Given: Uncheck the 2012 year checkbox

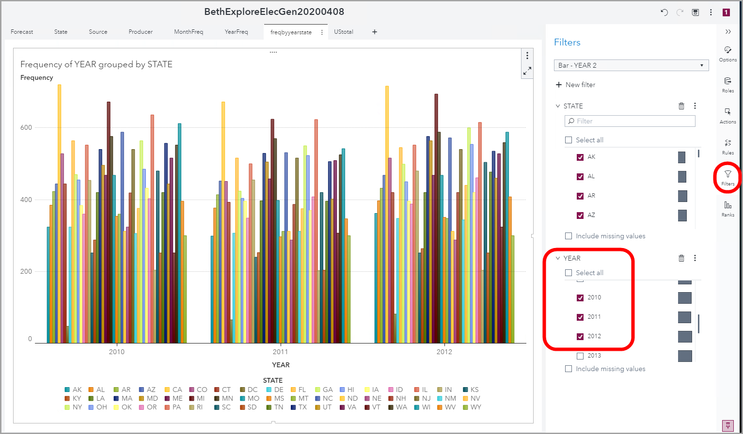Looking at the screenshot, I should pos(580,336).
